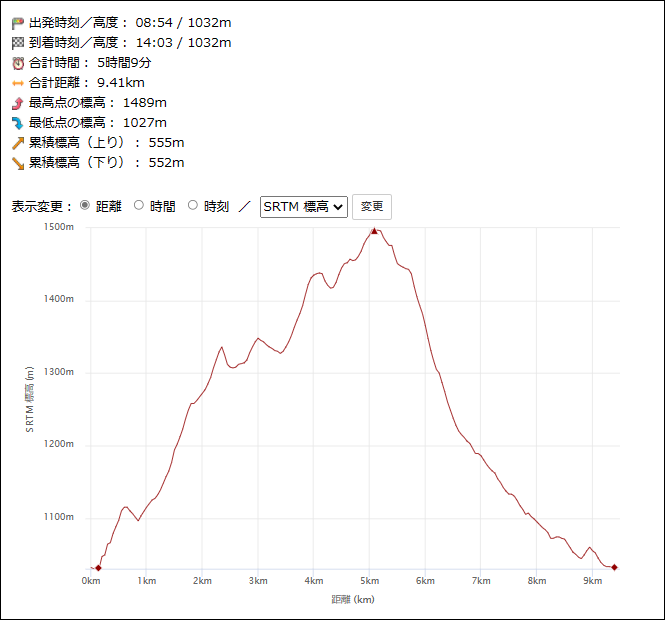Viewport: 665px width, 620px height.
Task: Click the total time clock icon
Action: click(x=17, y=62)
